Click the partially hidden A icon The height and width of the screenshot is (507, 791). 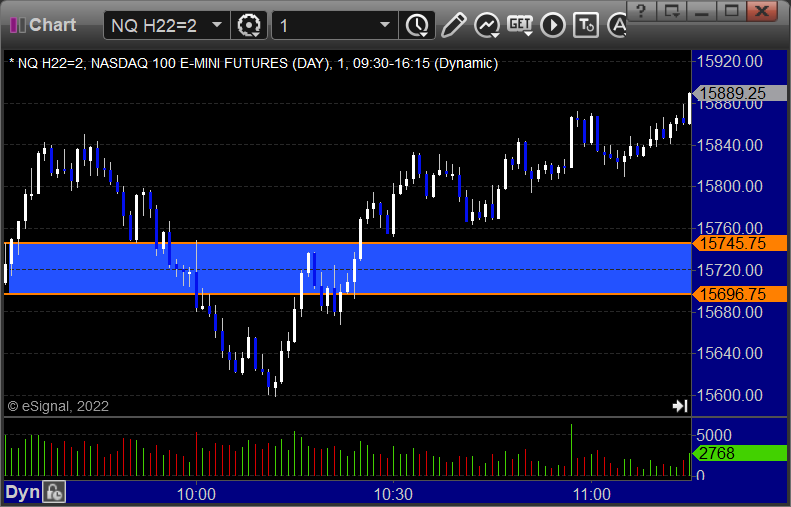point(616,25)
